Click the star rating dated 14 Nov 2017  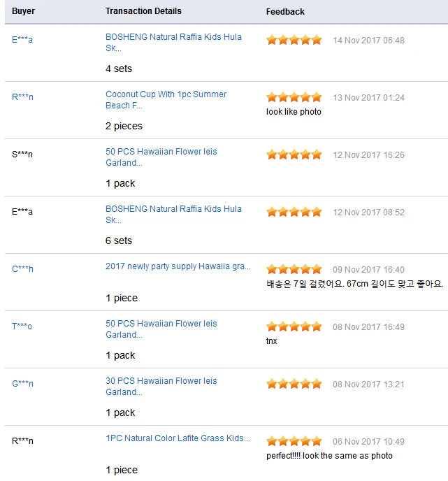pos(294,40)
